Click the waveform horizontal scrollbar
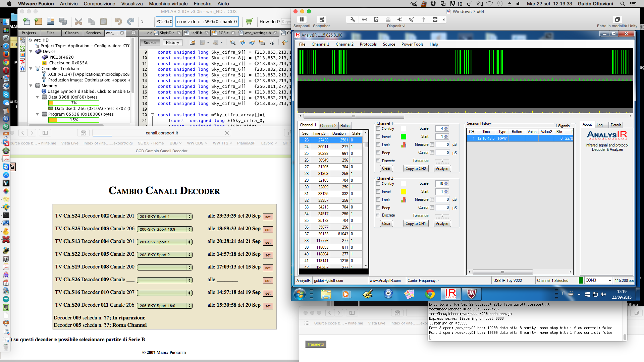The width and height of the screenshot is (644, 362). click(354, 116)
